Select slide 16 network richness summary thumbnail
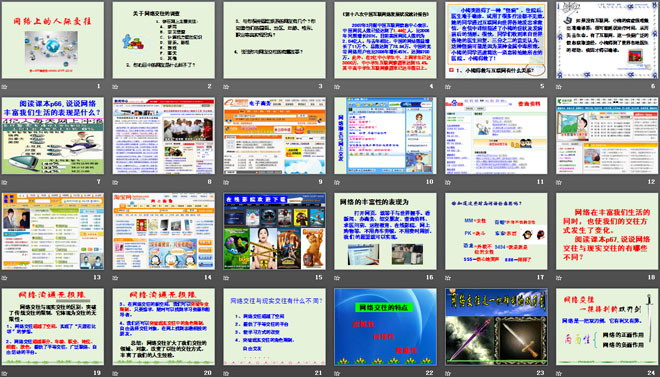Screen dimensions: 660x377 [385, 231]
